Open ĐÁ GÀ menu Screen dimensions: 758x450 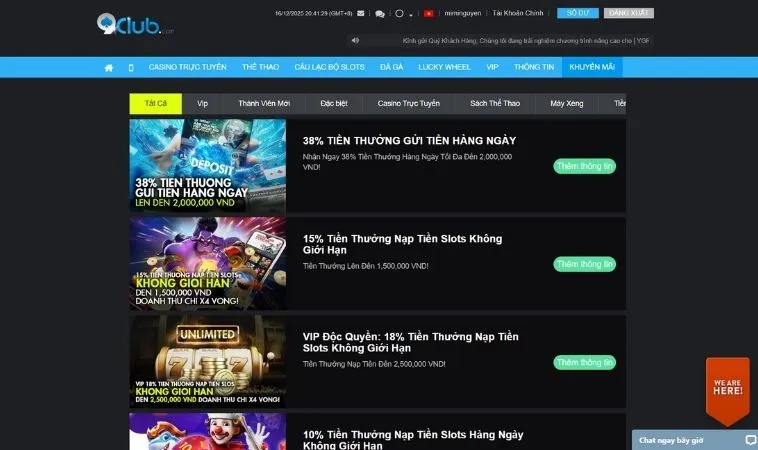click(392, 67)
